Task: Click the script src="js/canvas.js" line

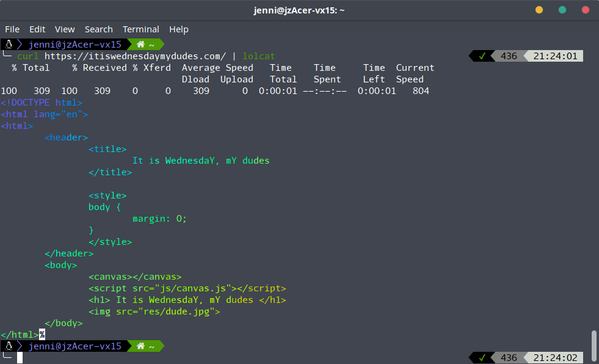Action: pos(187,288)
